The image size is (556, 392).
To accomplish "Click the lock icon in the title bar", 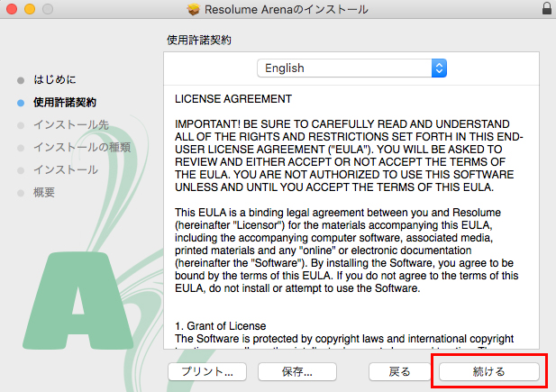I will pos(547,8).
